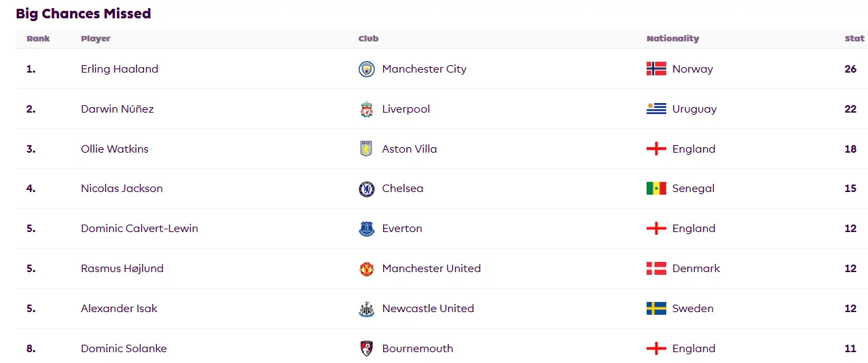Viewport: 868px width, 363px height.
Task: Open Erling Haaland's player page
Action: point(120,69)
